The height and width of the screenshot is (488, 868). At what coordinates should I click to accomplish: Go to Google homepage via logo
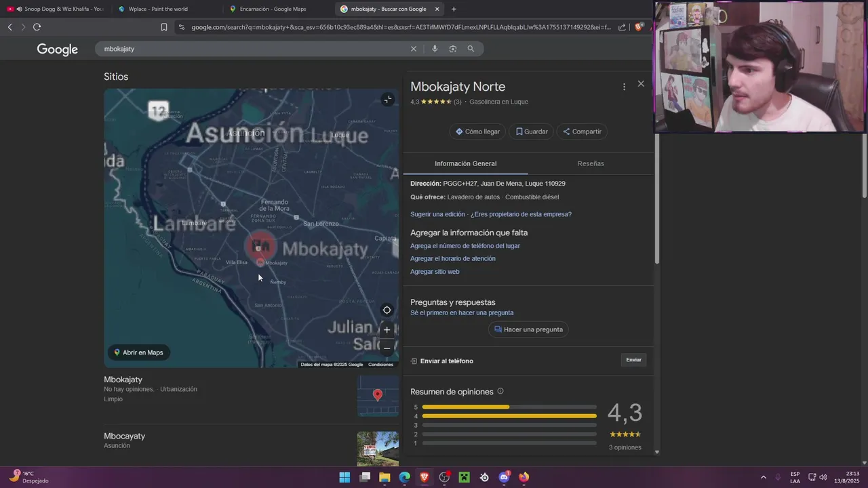pyautogui.click(x=58, y=49)
